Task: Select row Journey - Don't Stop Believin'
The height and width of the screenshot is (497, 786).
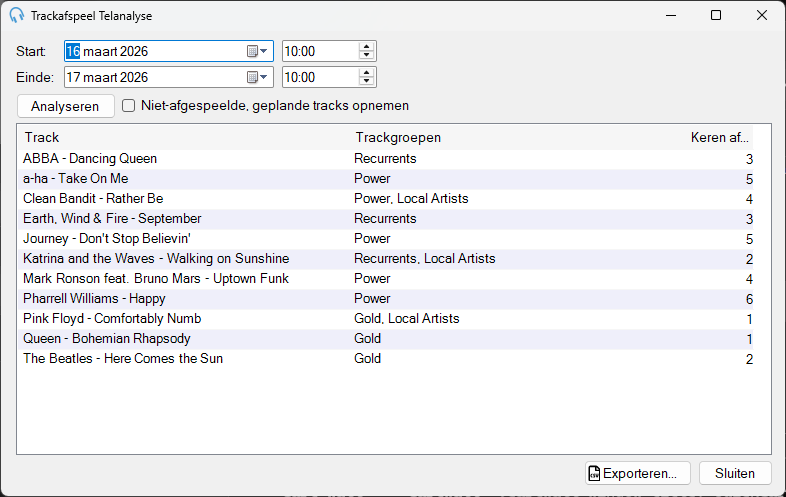Action: (x=385, y=239)
